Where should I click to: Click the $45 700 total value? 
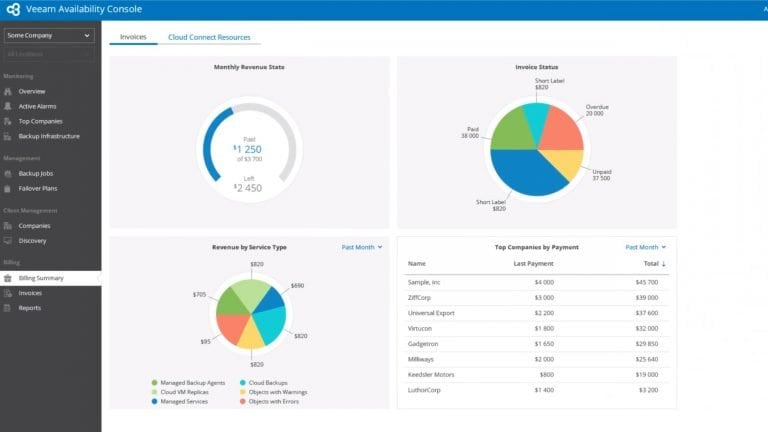[x=647, y=283]
